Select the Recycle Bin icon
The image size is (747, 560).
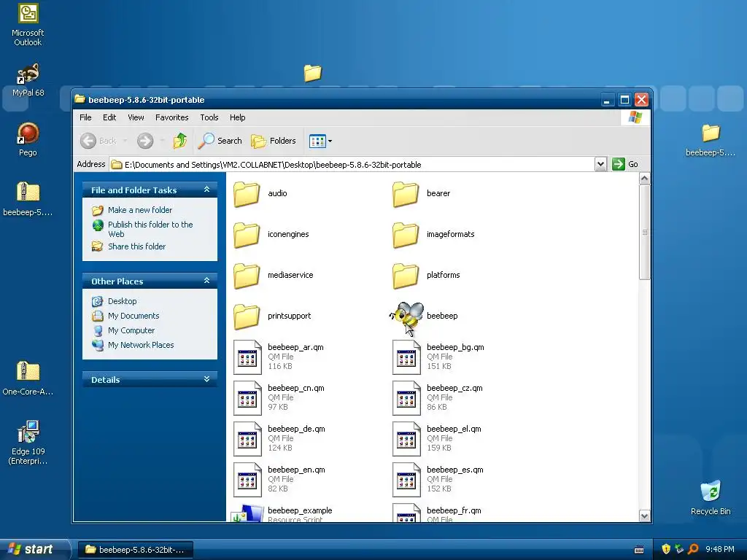point(711,497)
